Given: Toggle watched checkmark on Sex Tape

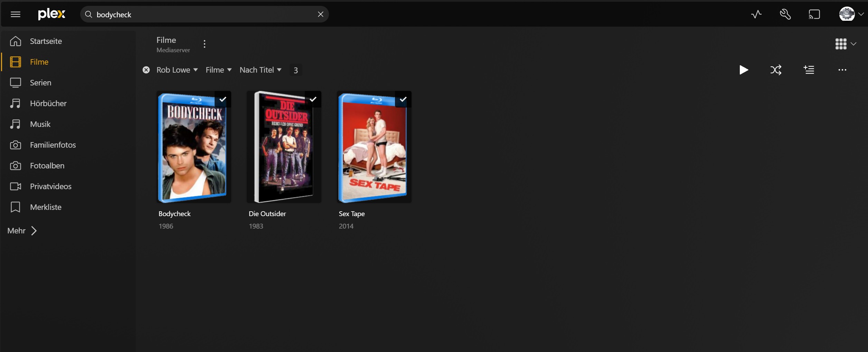Looking at the screenshot, I should tap(403, 99).
